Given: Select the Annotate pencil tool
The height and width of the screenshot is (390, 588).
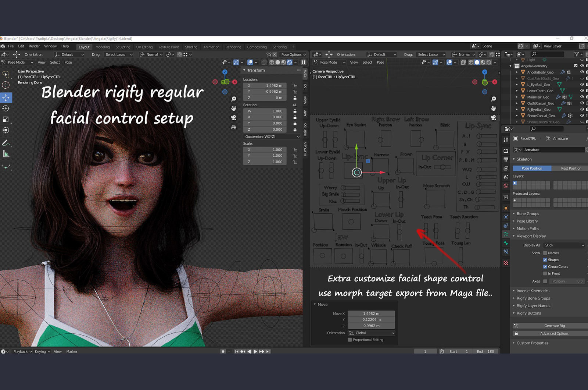Looking at the screenshot, I should pyautogui.click(x=6, y=143).
